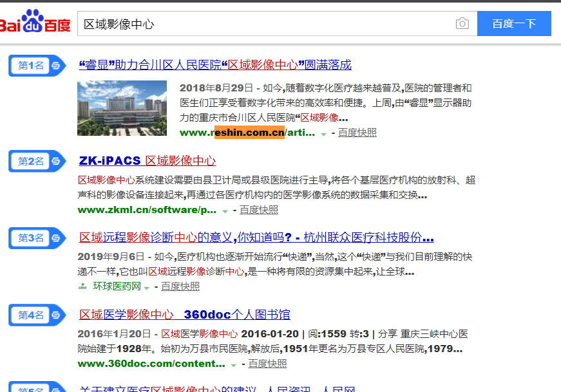The width and height of the screenshot is (561, 392).
Task: Click the 第1名 rank badge icon
Action: (37, 66)
